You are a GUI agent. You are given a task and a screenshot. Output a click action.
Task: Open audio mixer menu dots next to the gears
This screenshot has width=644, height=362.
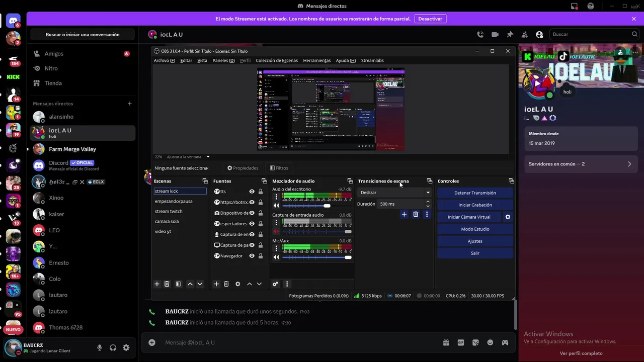pos(287,284)
